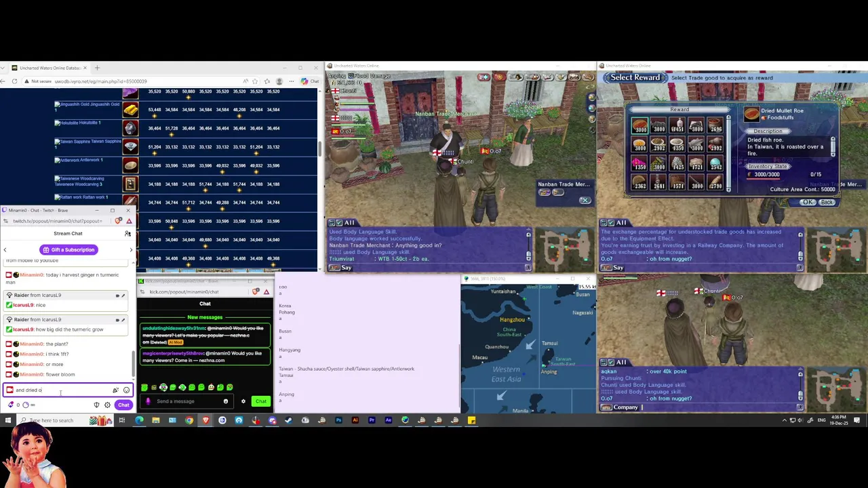This screenshot has height=488, width=868.
Task: Open File Explorer from taskbar
Action: tap(156, 420)
